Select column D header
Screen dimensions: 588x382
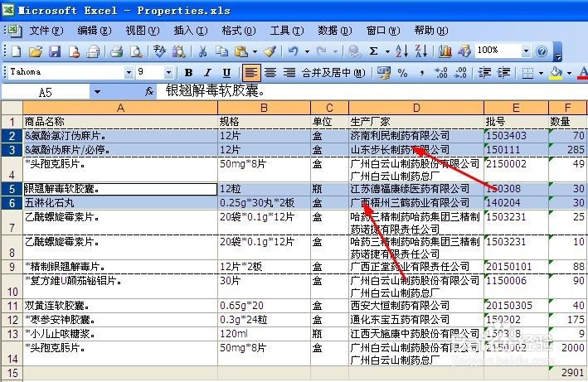click(416, 108)
